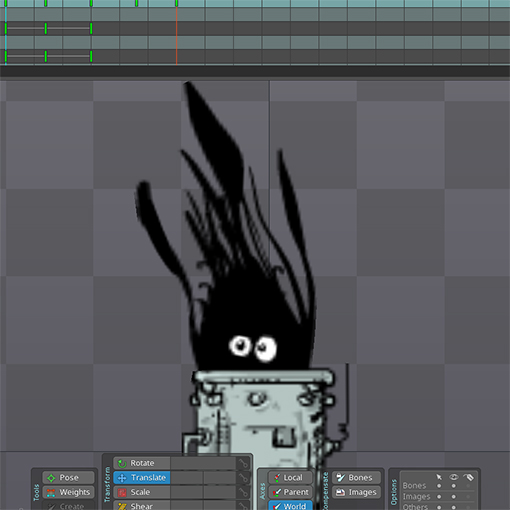Select first keyframe in top timeline row
Image resolution: width=510 pixels, height=510 pixels.
[x=6, y=3]
